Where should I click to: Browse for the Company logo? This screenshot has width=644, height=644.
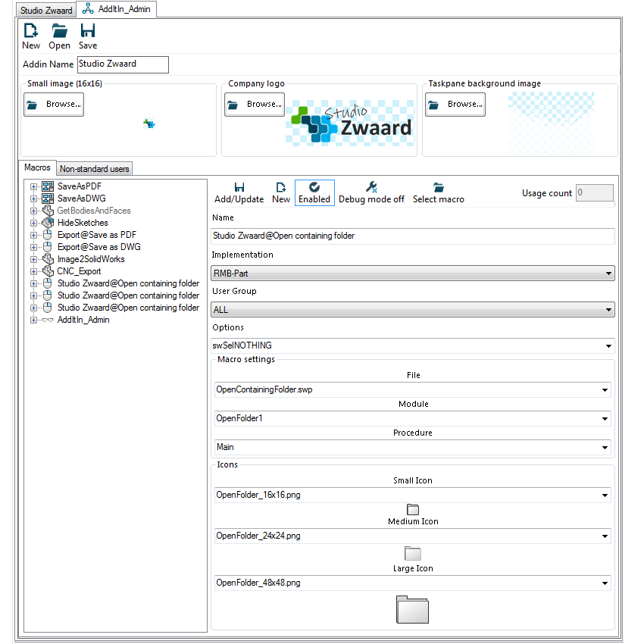coord(255,105)
